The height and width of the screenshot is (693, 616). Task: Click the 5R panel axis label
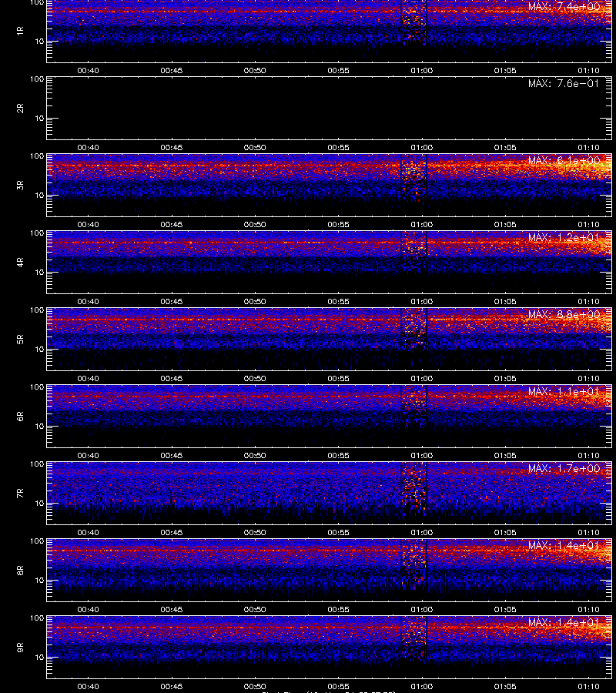(x=20, y=340)
